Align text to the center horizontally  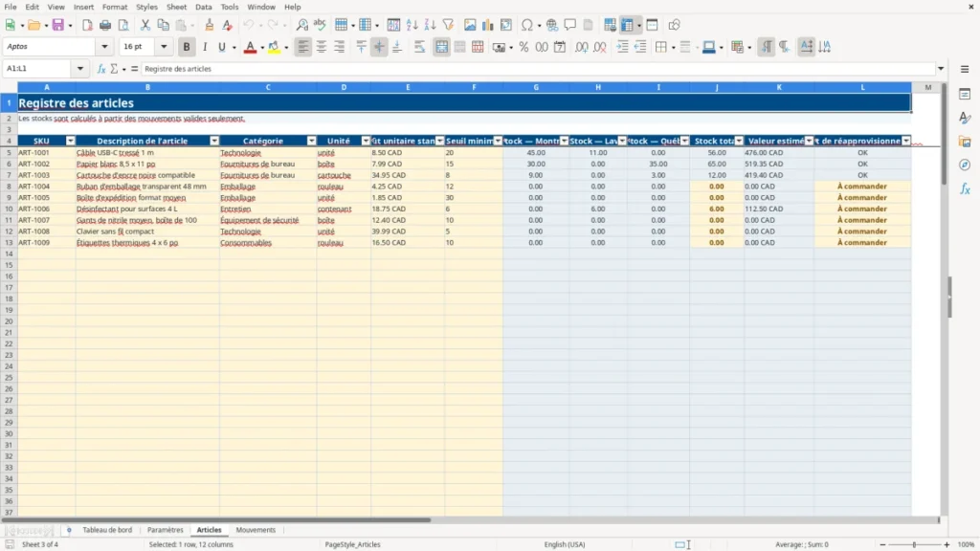pyautogui.click(x=322, y=47)
